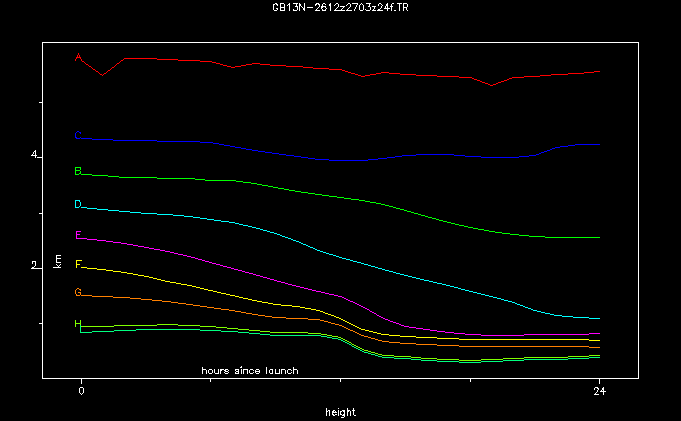Viewport: 681px width, 421px height.
Task: Click the right end of the red line
Action: pos(598,72)
